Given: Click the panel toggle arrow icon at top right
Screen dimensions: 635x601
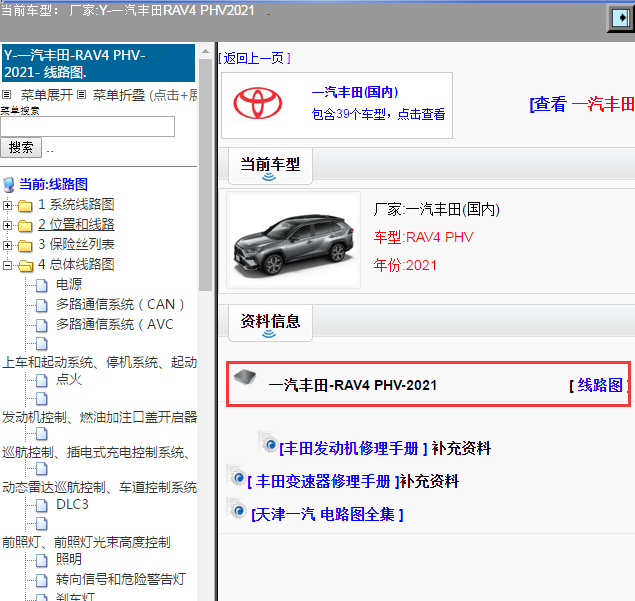Looking at the screenshot, I should 621,18.
